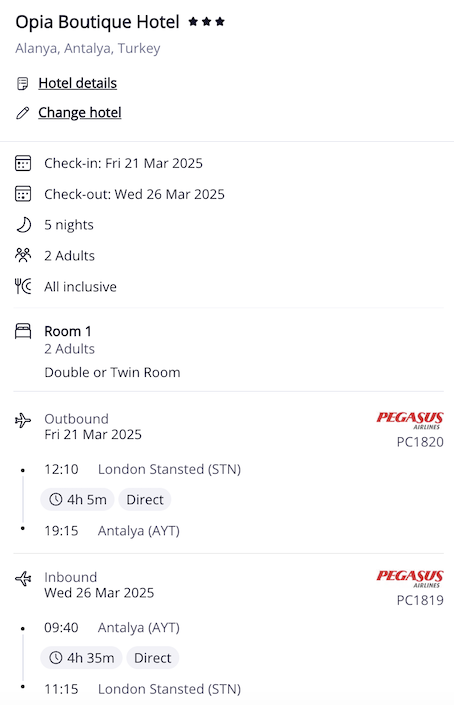
Task: Click the inbound airplane icon
Action: click(x=23, y=579)
